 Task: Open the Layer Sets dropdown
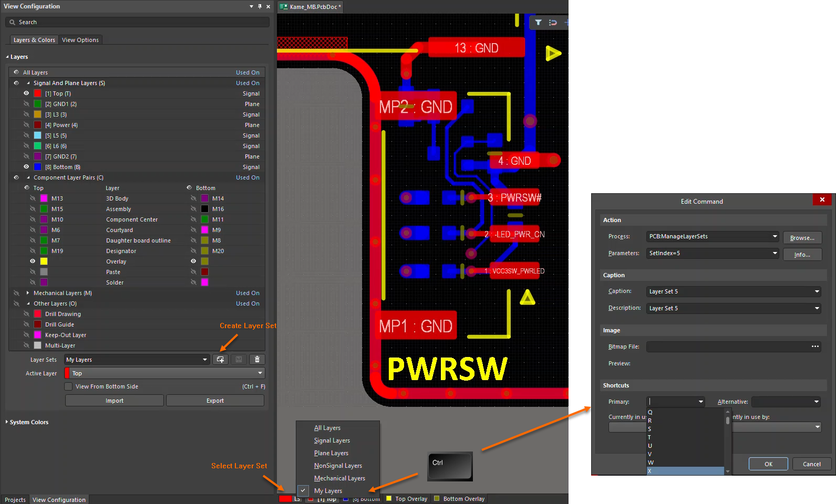click(x=205, y=360)
